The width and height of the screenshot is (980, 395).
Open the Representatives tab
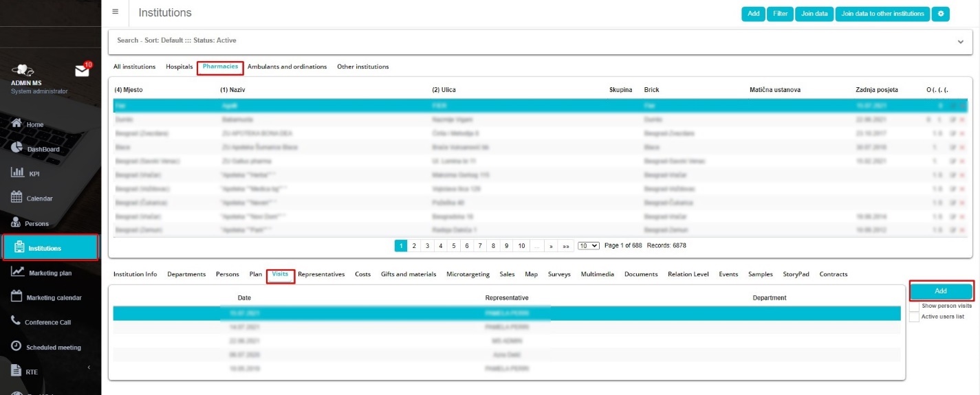click(321, 274)
